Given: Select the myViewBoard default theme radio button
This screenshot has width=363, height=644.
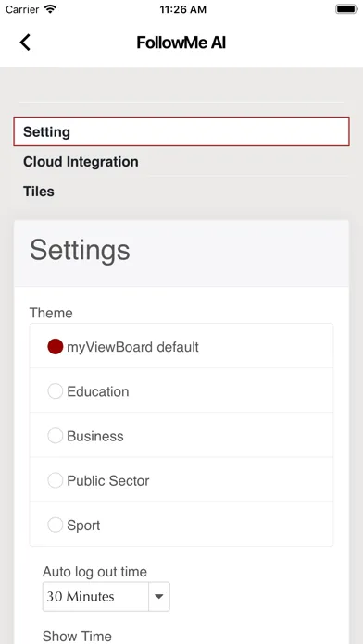Looking at the screenshot, I should tap(55, 347).
